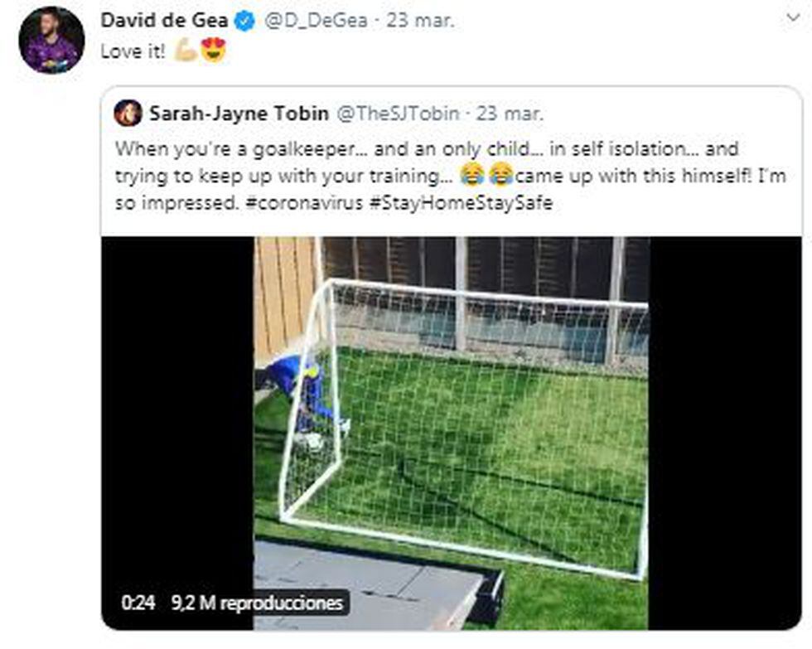The height and width of the screenshot is (649, 812).
Task: Click the first crying-laughing emoji
Action: [x=471, y=176]
